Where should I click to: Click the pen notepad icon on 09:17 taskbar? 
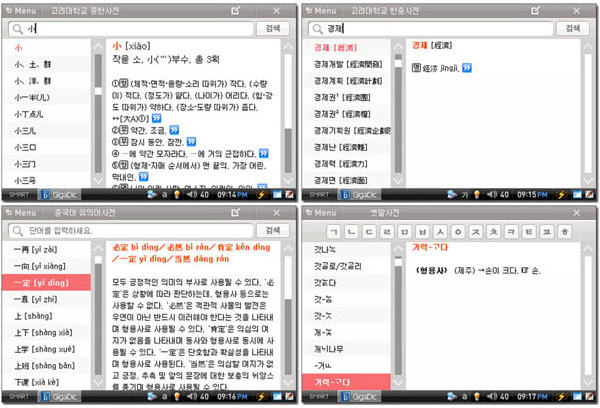pyautogui.click(x=590, y=397)
